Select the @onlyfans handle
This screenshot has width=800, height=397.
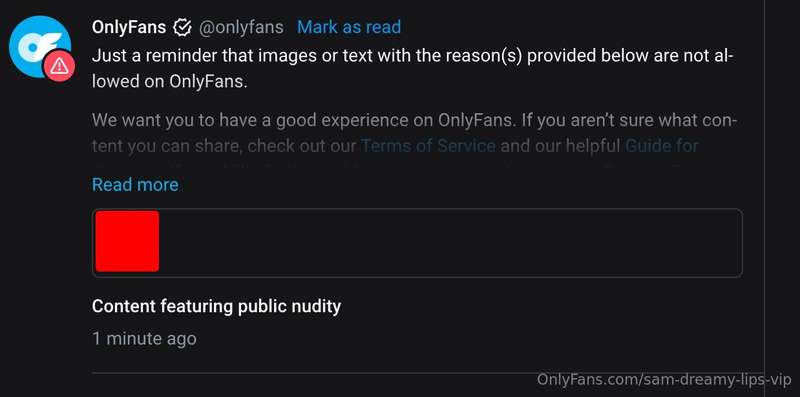[x=241, y=27]
